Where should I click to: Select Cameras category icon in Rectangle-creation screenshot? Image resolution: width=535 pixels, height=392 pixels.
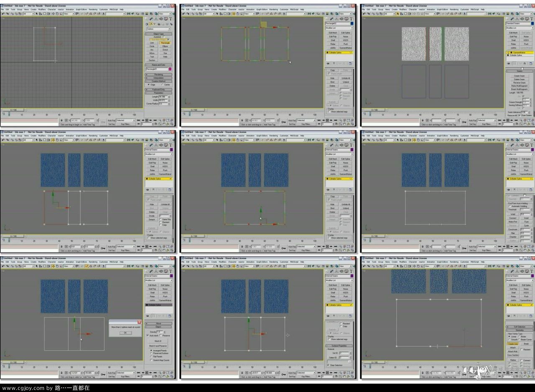pos(159,24)
